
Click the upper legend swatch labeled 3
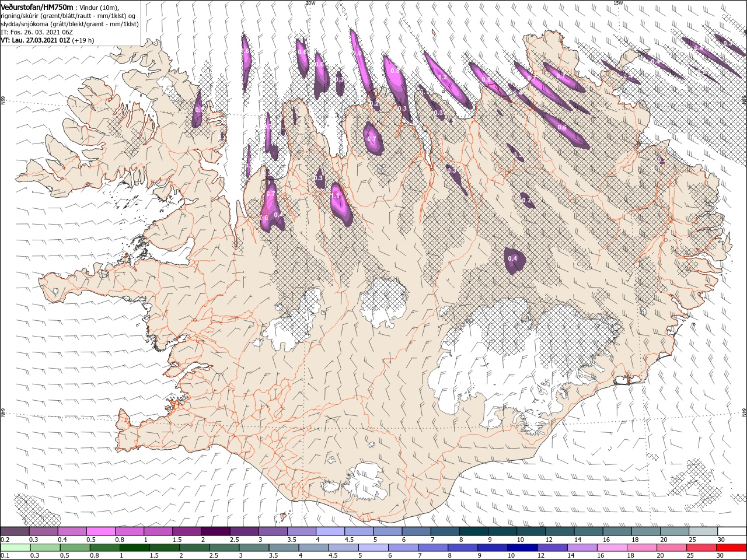[273, 531]
